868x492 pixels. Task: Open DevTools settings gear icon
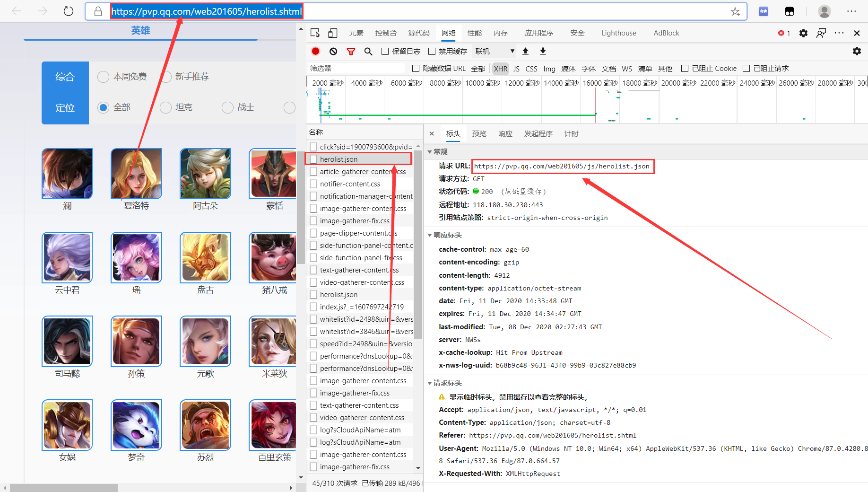coord(803,33)
